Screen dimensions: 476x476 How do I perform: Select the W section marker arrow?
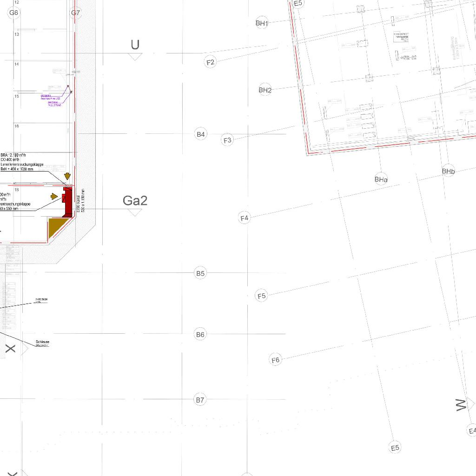pos(470,403)
